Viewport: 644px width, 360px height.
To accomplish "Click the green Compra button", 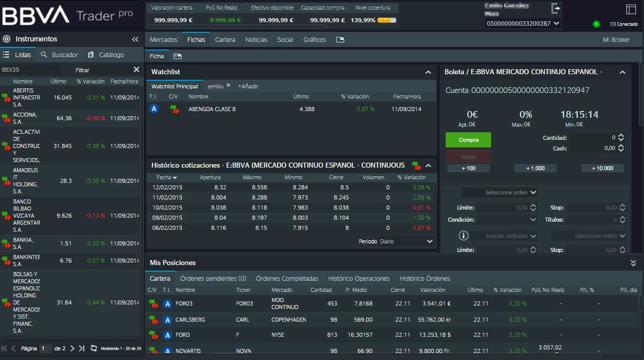I will tap(468, 140).
